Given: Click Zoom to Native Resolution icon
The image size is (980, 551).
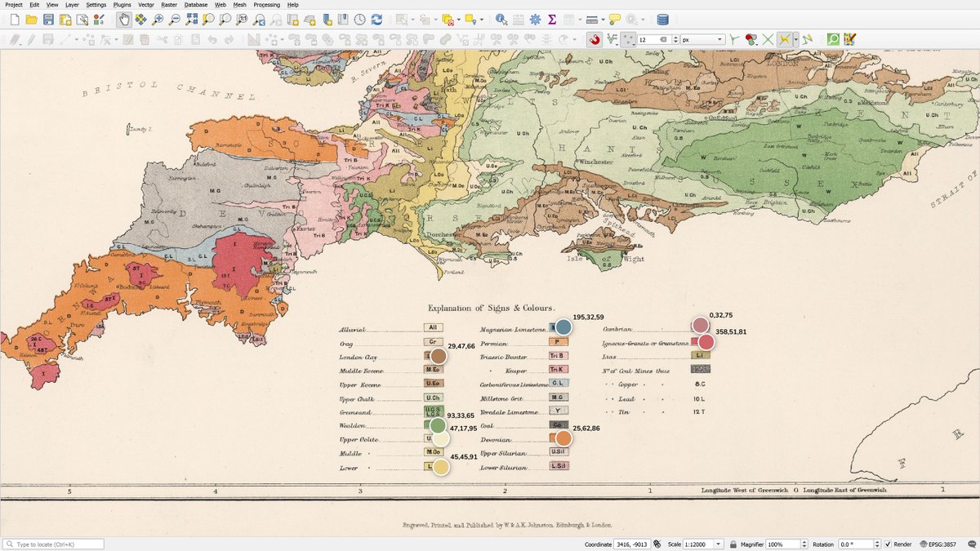Looking at the screenshot, I should coord(242,19).
